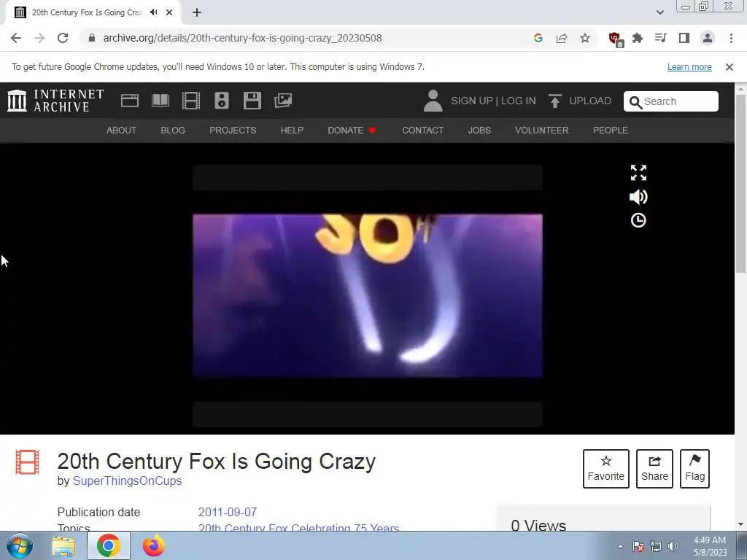Open the Windows Start button
The image size is (747, 560).
(20, 545)
